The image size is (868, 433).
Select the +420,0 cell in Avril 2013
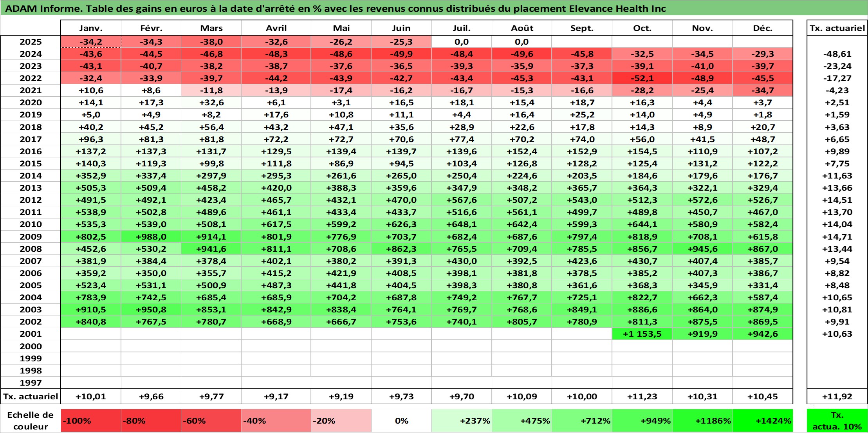click(276, 188)
